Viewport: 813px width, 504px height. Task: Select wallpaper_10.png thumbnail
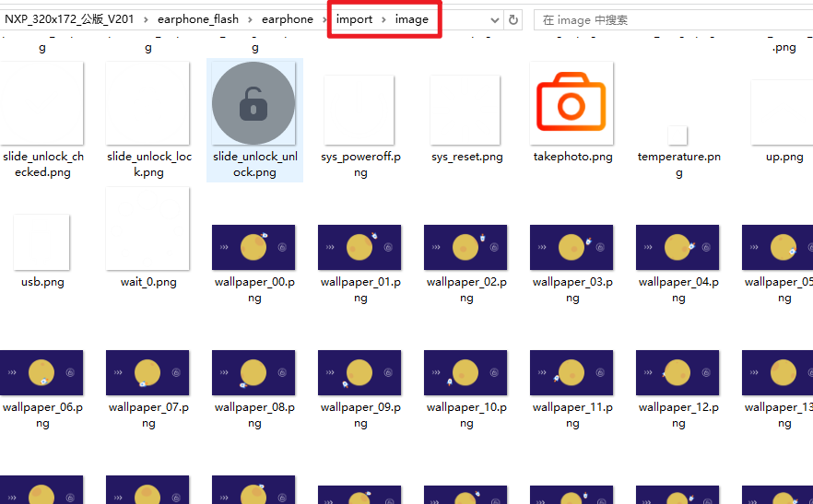tap(465, 372)
